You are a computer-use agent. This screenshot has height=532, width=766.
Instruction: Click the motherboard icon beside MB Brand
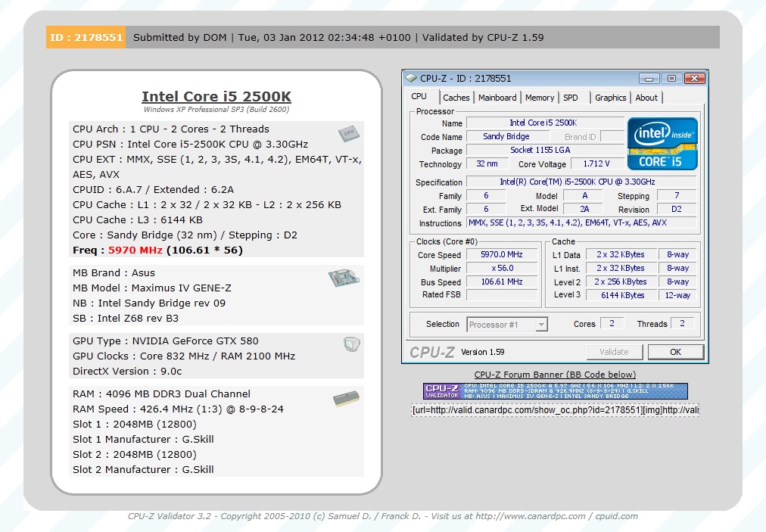343,278
